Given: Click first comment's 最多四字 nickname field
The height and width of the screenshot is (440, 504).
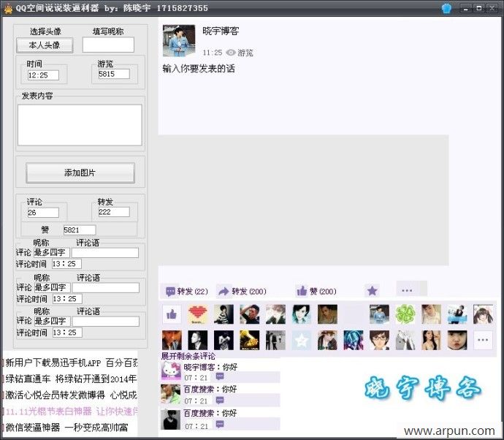Looking at the screenshot, I should coord(51,252).
